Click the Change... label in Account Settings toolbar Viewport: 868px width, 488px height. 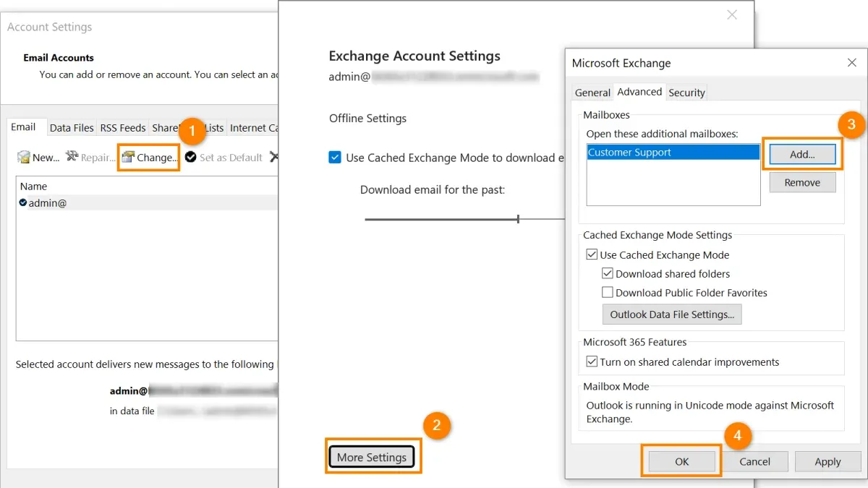coord(156,157)
